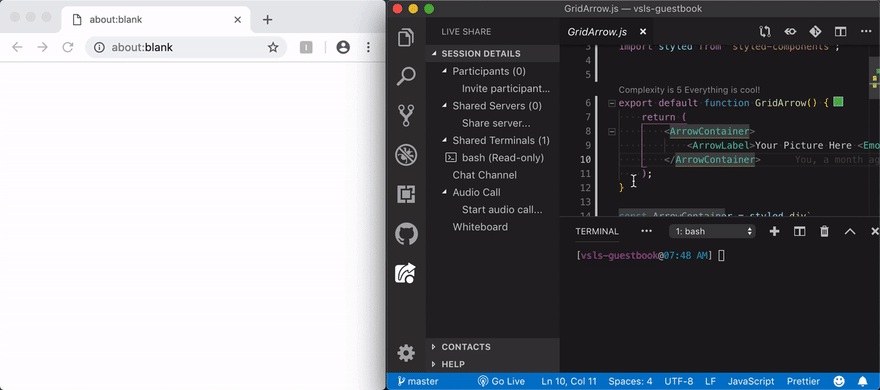Screen dimensions: 880x390
Task: Open the Search view in activity bar
Action: click(x=406, y=76)
